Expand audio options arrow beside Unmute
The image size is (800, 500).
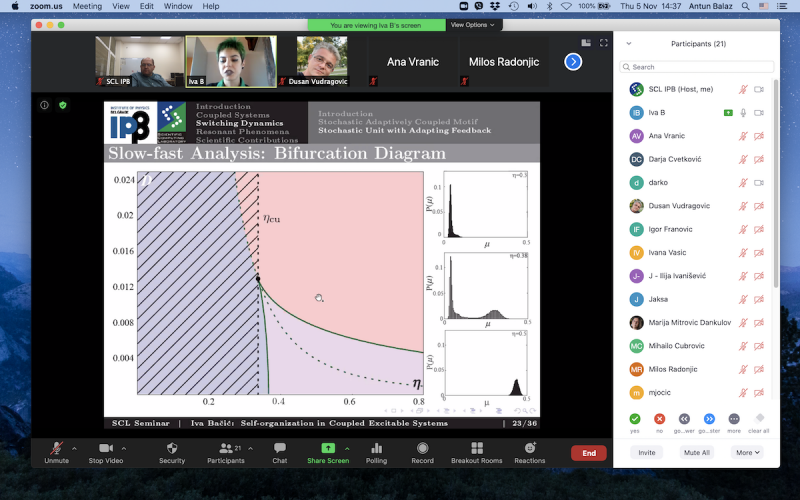[x=75, y=448]
